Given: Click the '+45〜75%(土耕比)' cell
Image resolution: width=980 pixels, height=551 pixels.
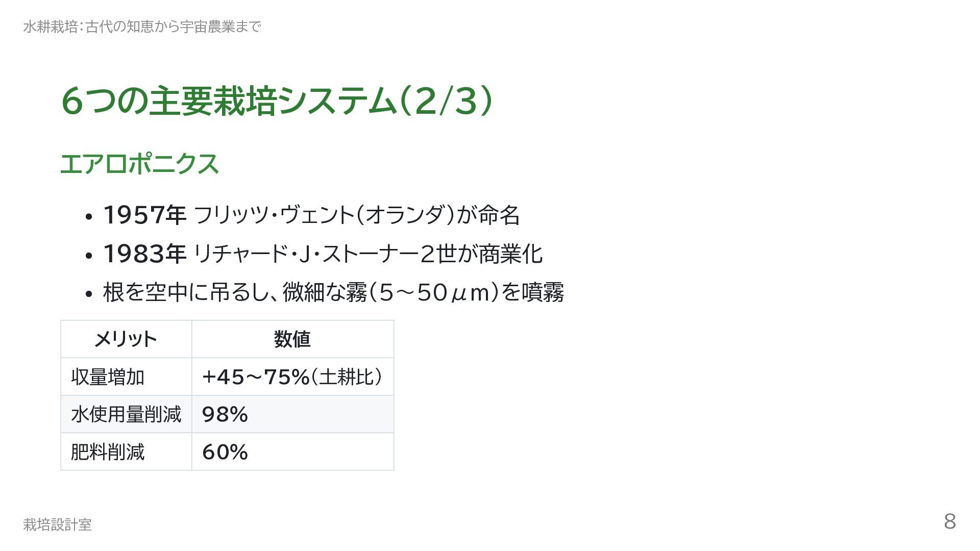Looking at the screenshot, I should pyautogui.click(x=292, y=377).
